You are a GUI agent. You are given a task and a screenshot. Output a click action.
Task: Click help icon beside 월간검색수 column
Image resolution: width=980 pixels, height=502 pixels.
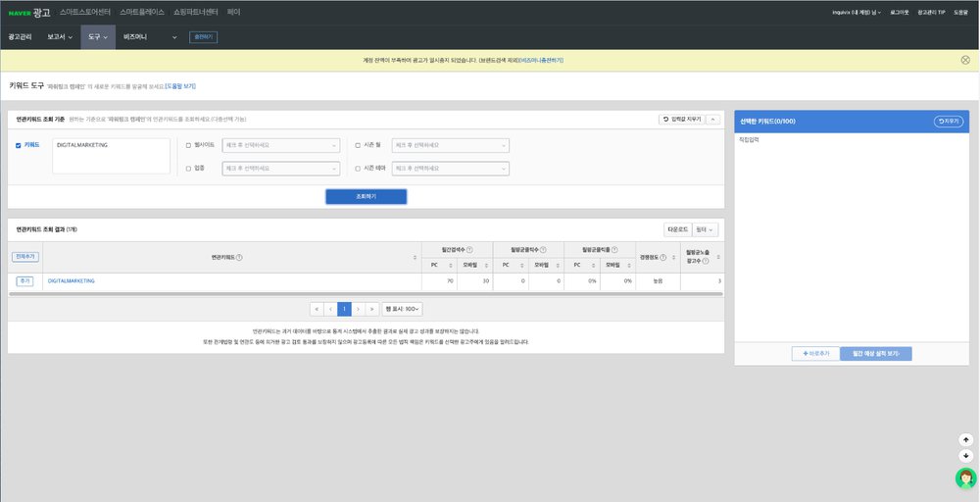tap(470, 249)
